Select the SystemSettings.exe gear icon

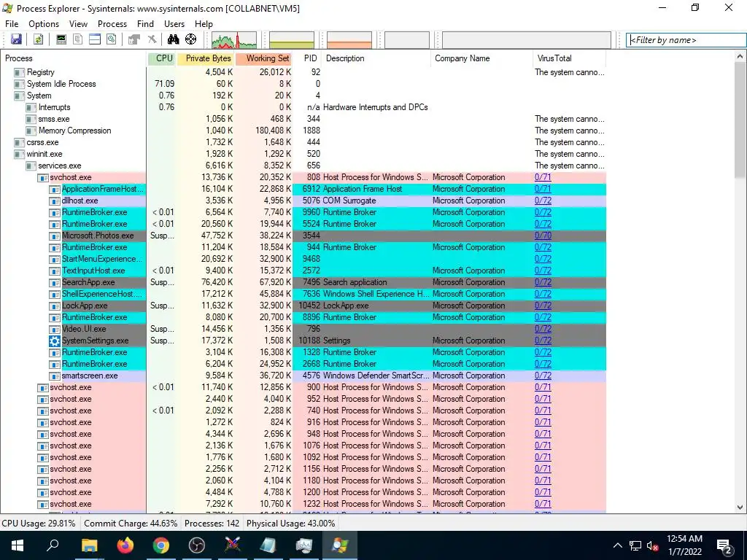[x=54, y=341]
